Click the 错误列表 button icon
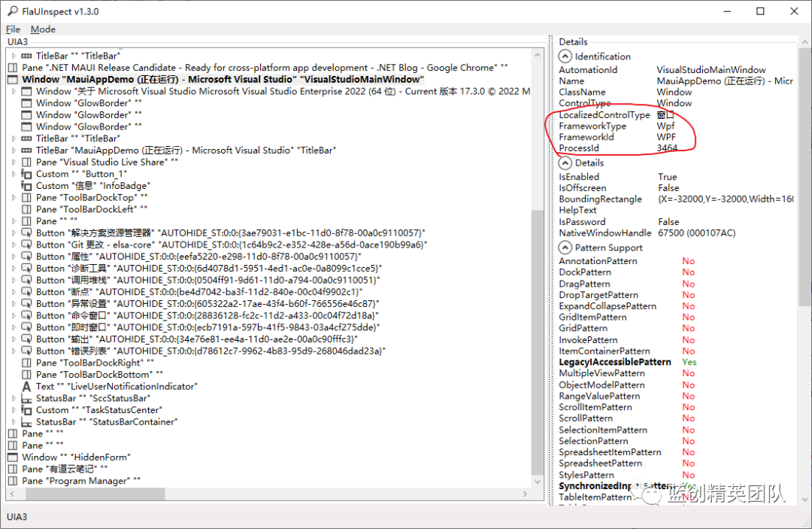The width and height of the screenshot is (812, 529). (26, 351)
